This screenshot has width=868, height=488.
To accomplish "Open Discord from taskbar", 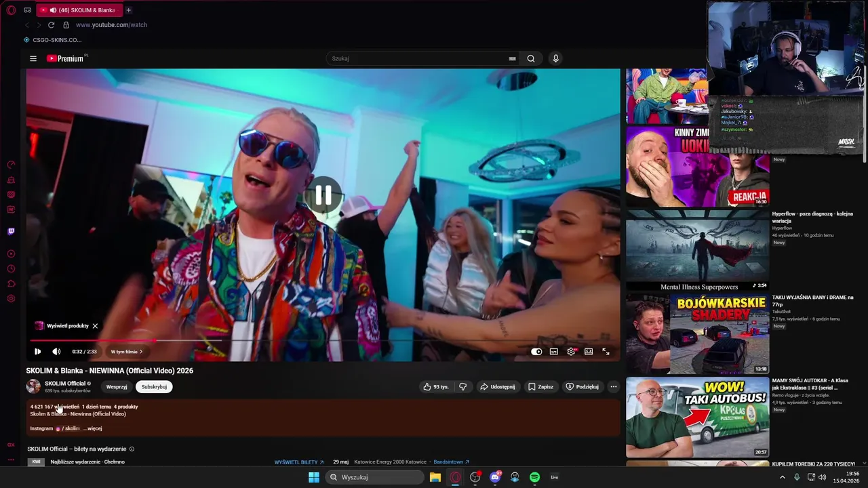I will click(495, 477).
